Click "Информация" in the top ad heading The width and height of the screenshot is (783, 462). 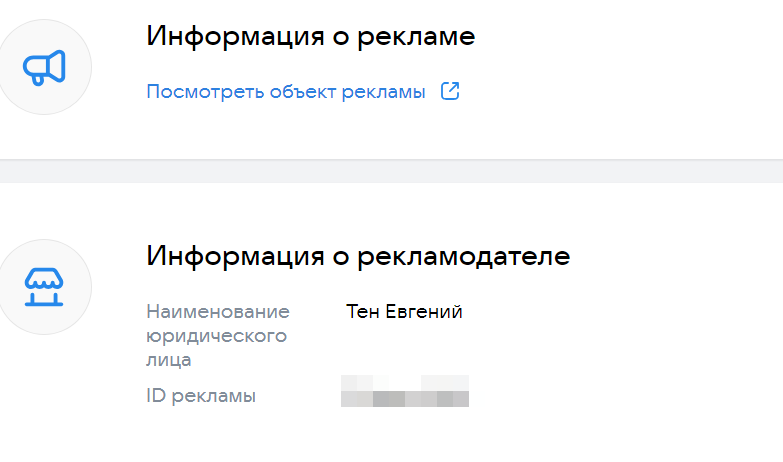pos(233,37)
